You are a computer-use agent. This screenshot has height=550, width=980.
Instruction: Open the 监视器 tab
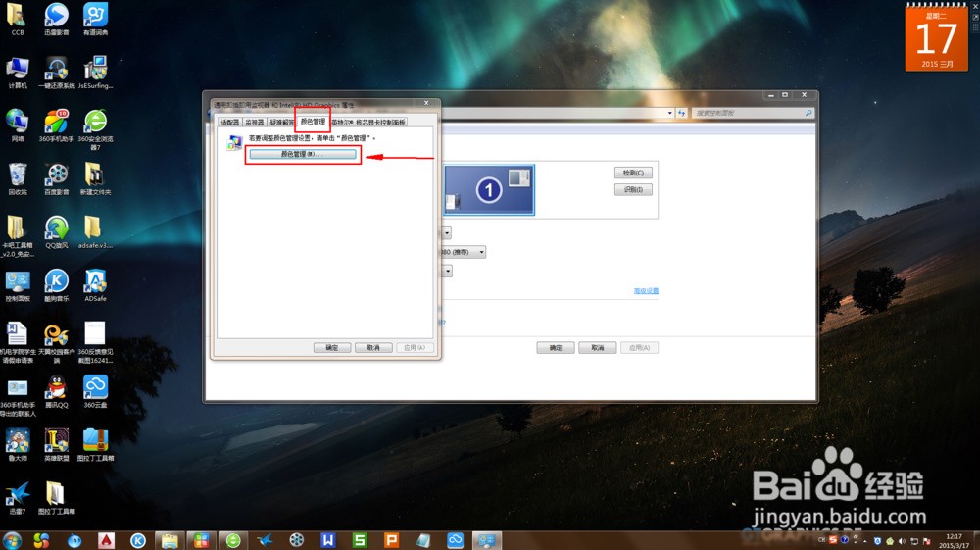(255, 123)
